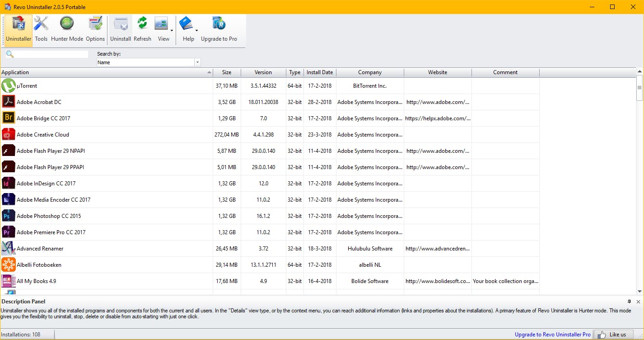644x340 pixels.
Task: Sort list by Version column header
Action: 263,72
